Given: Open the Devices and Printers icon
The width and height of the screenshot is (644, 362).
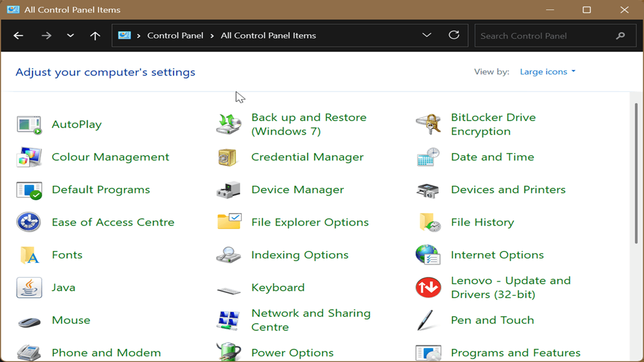Looking at the screenshot, I should [x=428, y=190].
